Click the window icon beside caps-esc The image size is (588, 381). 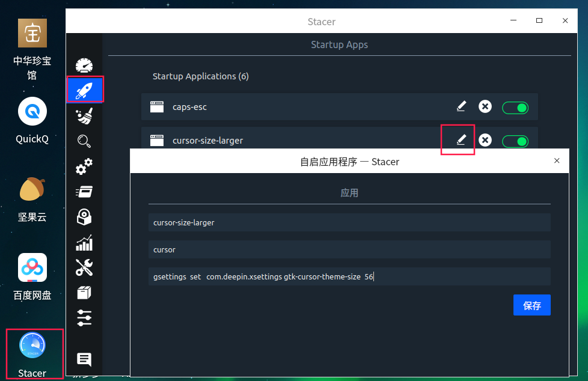click(x=157, y=107)
